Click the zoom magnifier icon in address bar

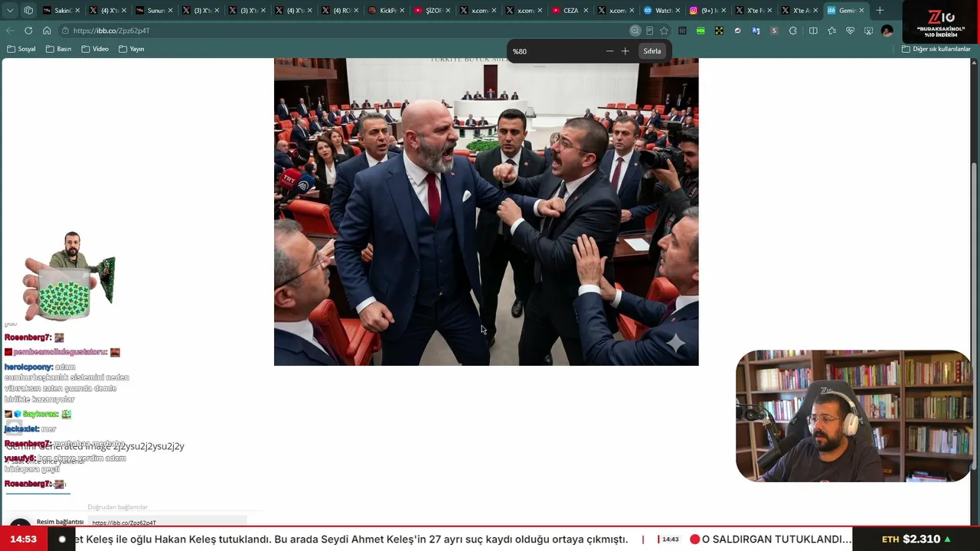pos(635,31)
